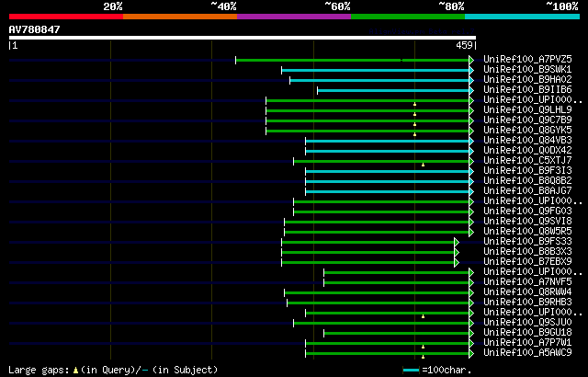Screen dimensions: 588x377
Task: Select the UniRef100_B8B3X3 label
Action: pyautogui.click(x=527, y=252)
